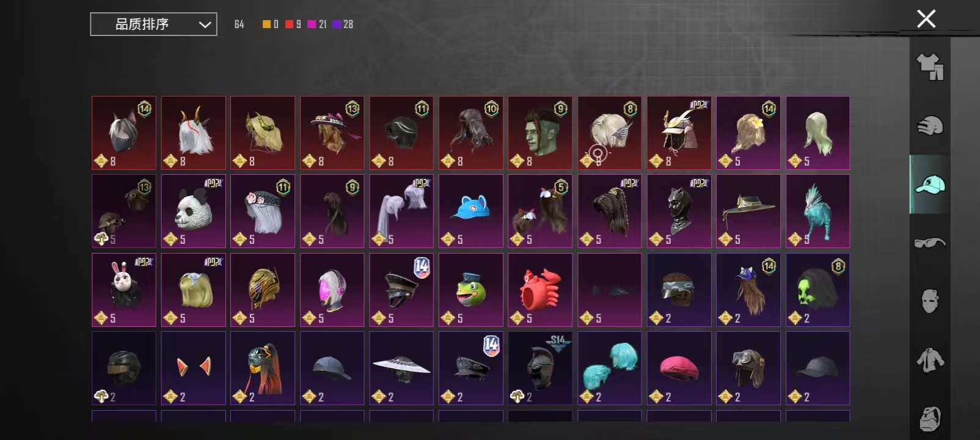Expand the 品质排序 sort dropdown
Viewport: 980px width, 440px height.
pos(153,24)
